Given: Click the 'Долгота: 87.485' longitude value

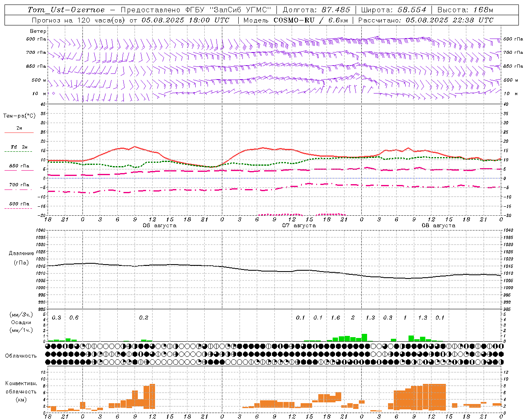Looking at the screenshot, I should point(316,10).
